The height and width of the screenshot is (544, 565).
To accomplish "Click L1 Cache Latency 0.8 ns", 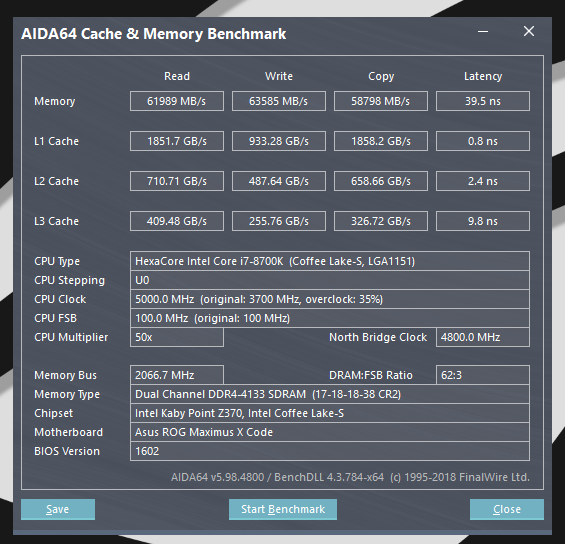I will pos(483,141).
